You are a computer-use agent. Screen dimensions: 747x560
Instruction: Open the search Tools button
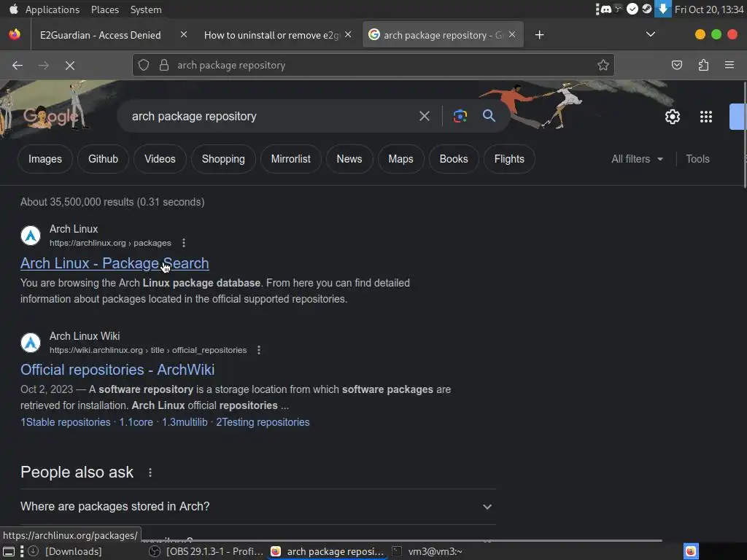697,159
